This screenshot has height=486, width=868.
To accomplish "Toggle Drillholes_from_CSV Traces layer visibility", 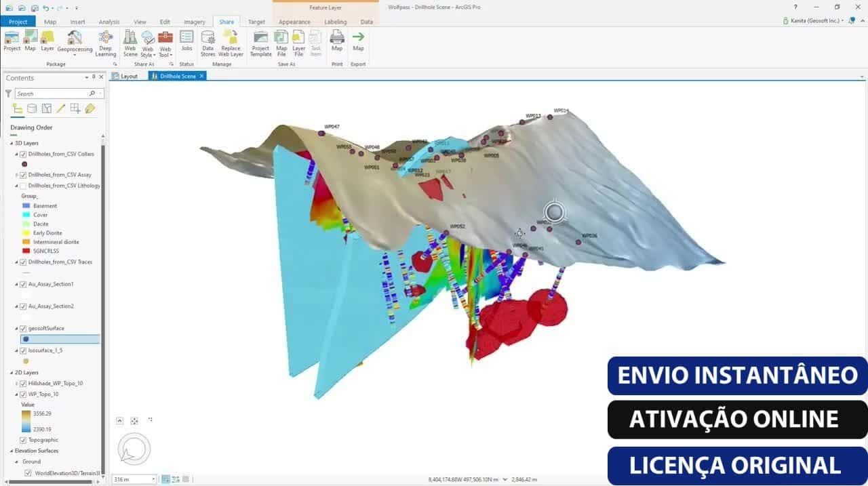I will coord(23,262).
